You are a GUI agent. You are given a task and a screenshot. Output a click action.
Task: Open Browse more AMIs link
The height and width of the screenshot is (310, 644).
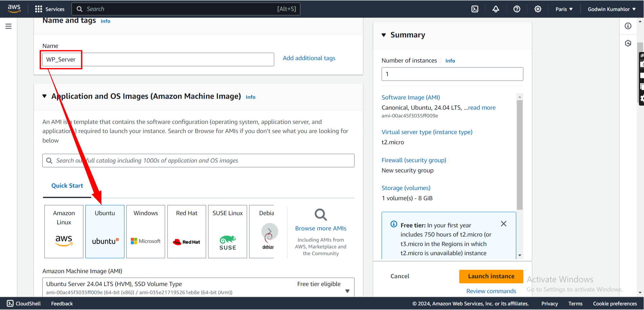321,228
